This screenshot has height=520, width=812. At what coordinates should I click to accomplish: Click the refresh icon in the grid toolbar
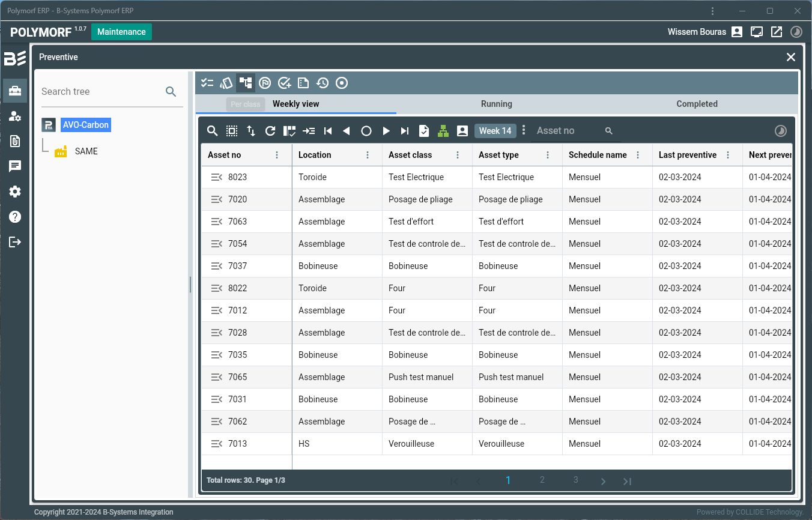pos(270,131)
